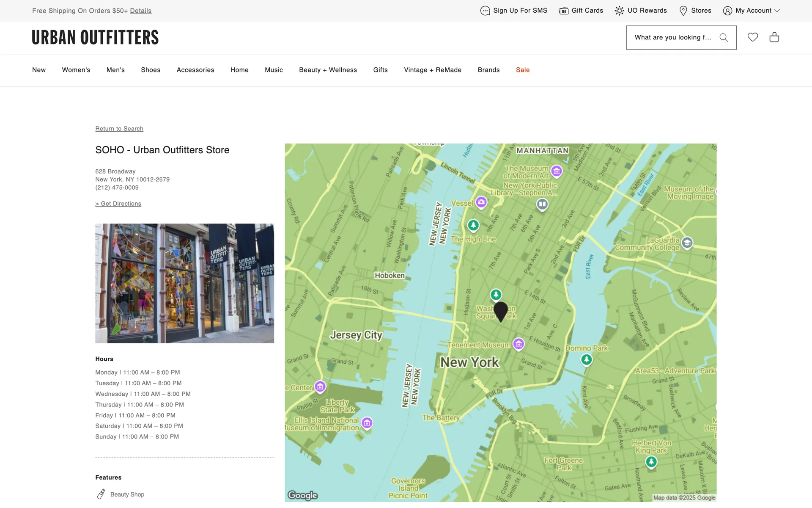The height and width of the screenshot is (508, 812).
Task: Open the Sale menu item
Action: click(x=523, y=70)
